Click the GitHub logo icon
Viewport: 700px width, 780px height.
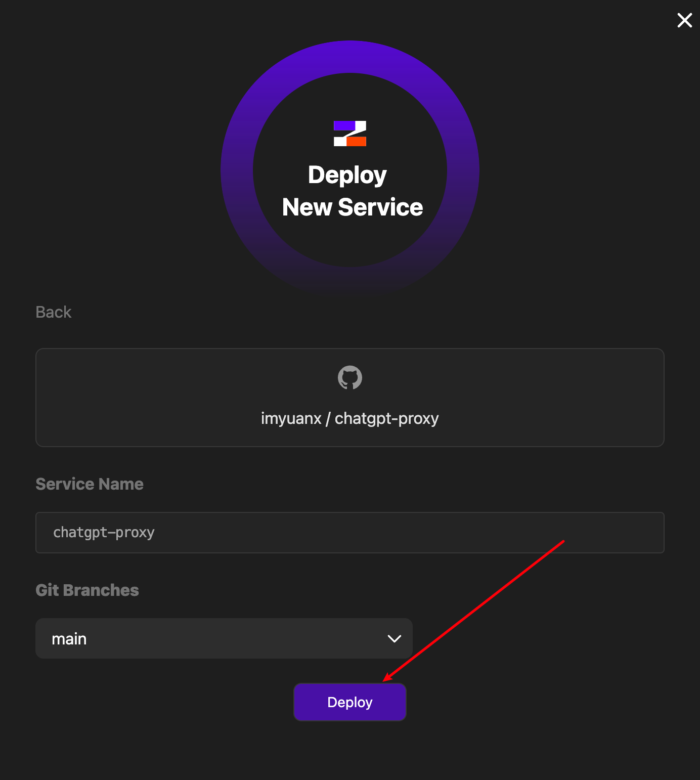tap(350, 377)
